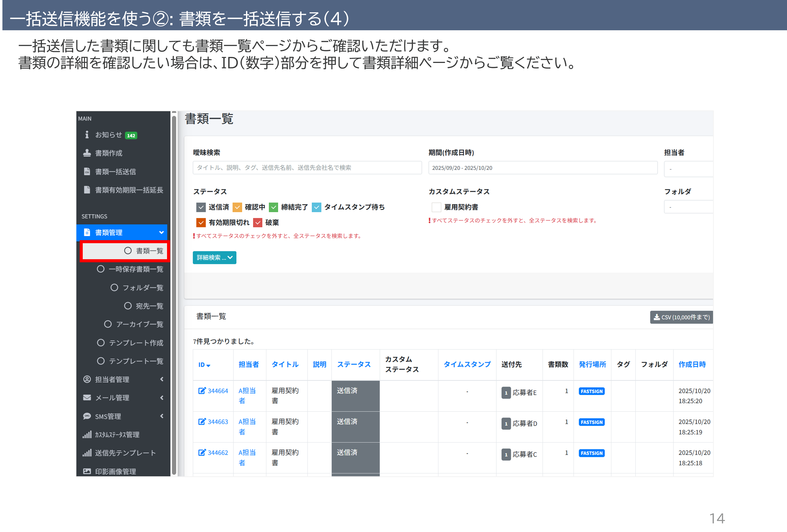Click the sidebar vertical scrollbar

174,295
